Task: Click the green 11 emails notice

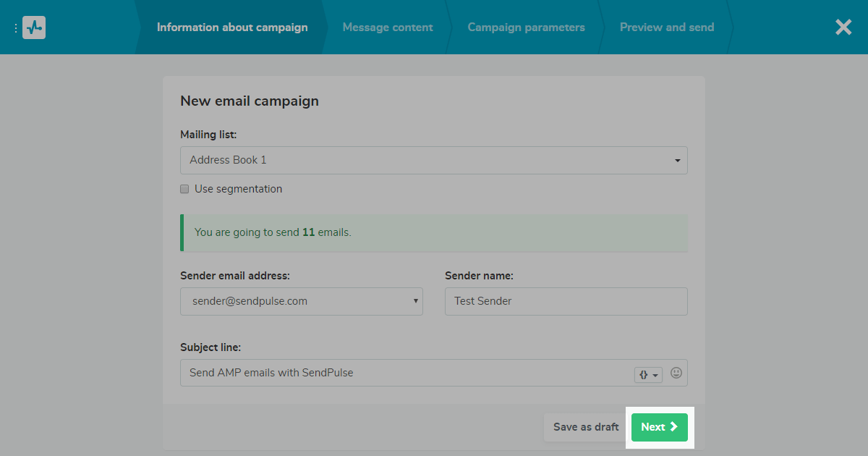Action: pyautogui.click(x=434, y=232)
